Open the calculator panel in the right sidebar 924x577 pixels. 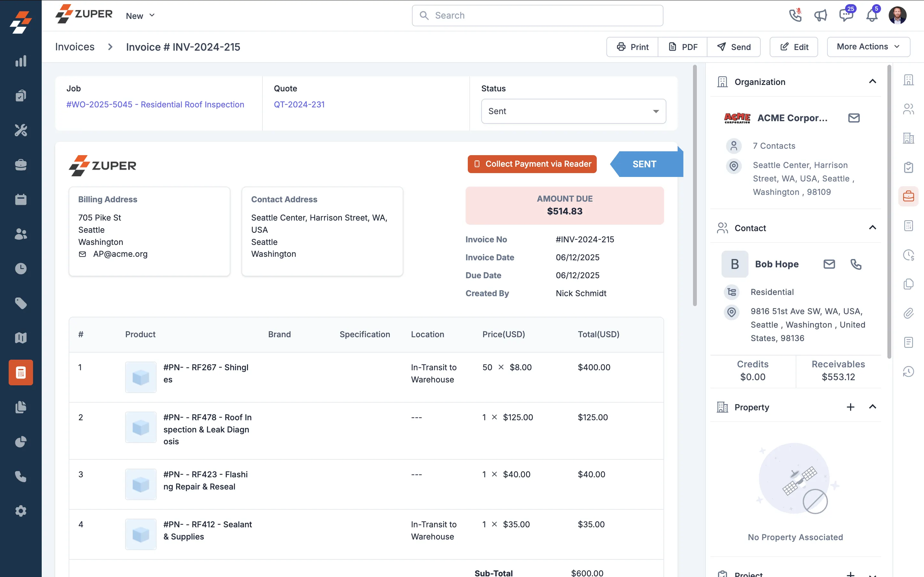pos(909,225)
